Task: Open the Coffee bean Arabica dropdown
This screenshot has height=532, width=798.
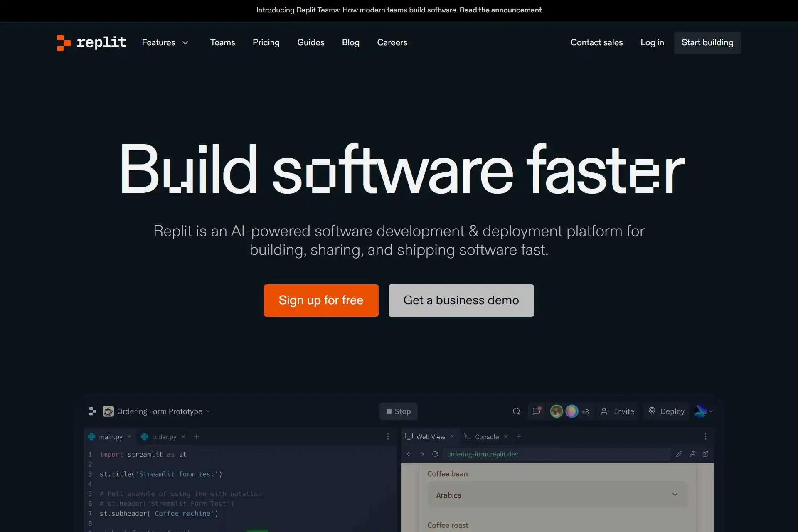Action: click(x=557, y=495)
